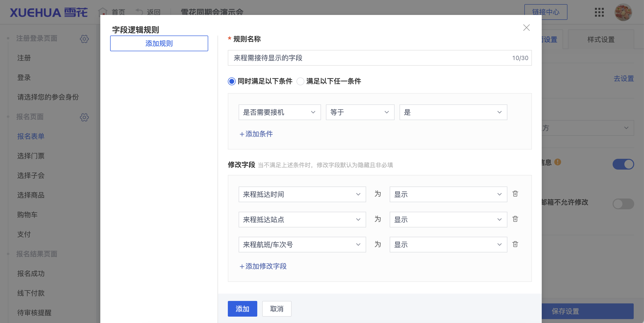Delete the 来程抵达时间 field row
Image resolution: width=644 pixels, height=323 pixels.
pyautogui.click(x=515, y=194)
